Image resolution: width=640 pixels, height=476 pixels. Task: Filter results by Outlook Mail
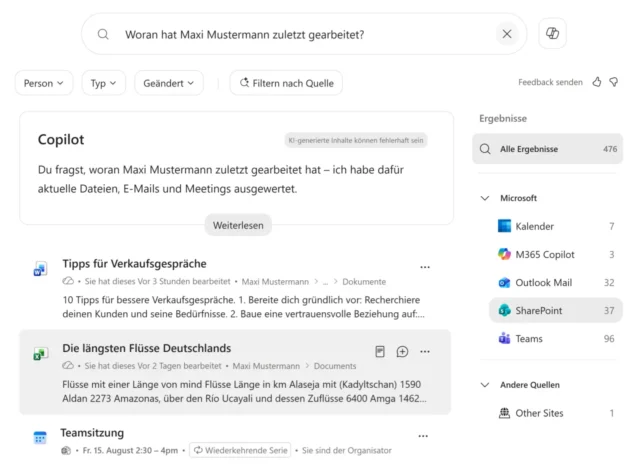click(556, 282)
